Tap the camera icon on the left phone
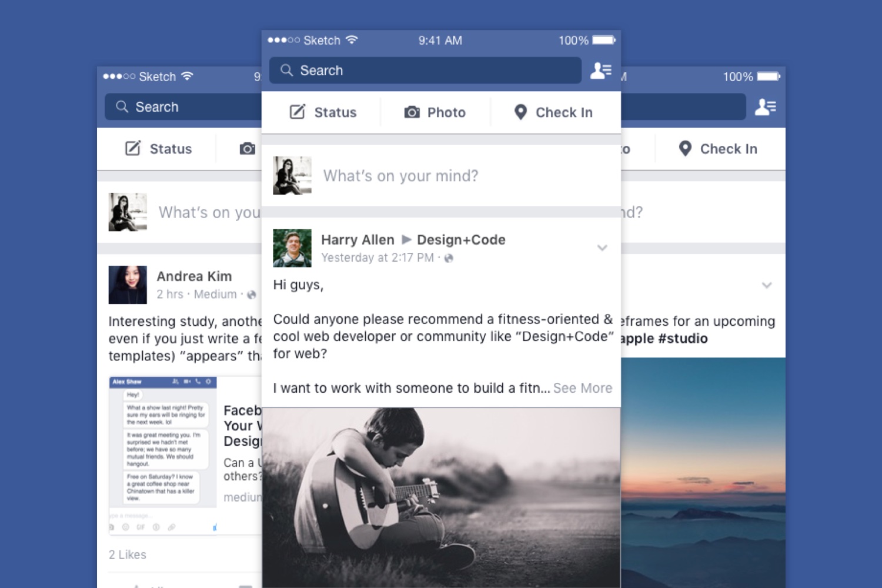This screenshot has width=882, height=588. (248, 148)
